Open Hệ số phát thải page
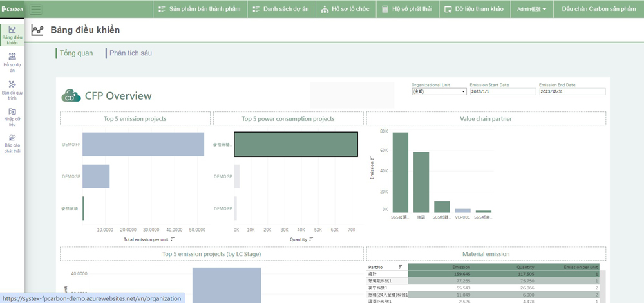Viewport: 644px width, 303px height. [405, 9]
